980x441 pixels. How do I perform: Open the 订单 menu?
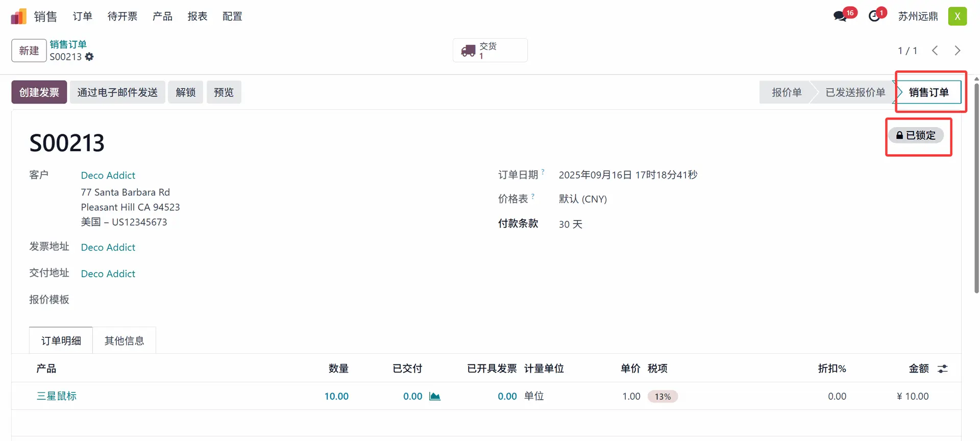coord(82,16)
